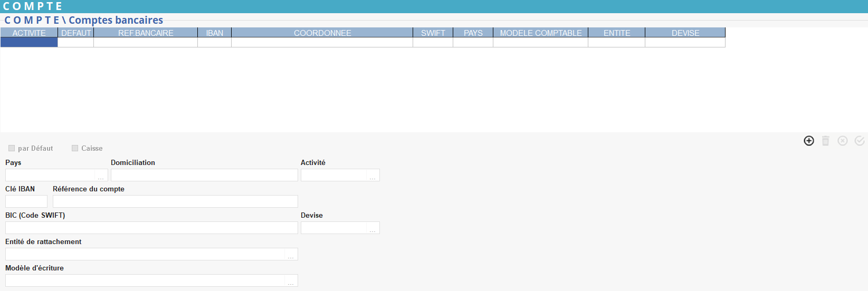Click into the Domiciliation text field
Image resolution: width=868 pixels, height=291 pixels.
204,175
